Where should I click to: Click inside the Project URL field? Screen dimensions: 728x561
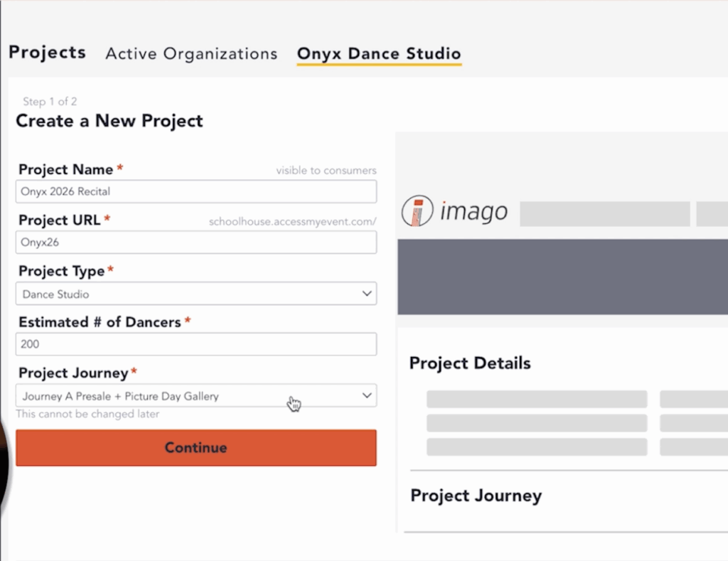(x=196, y=242)
